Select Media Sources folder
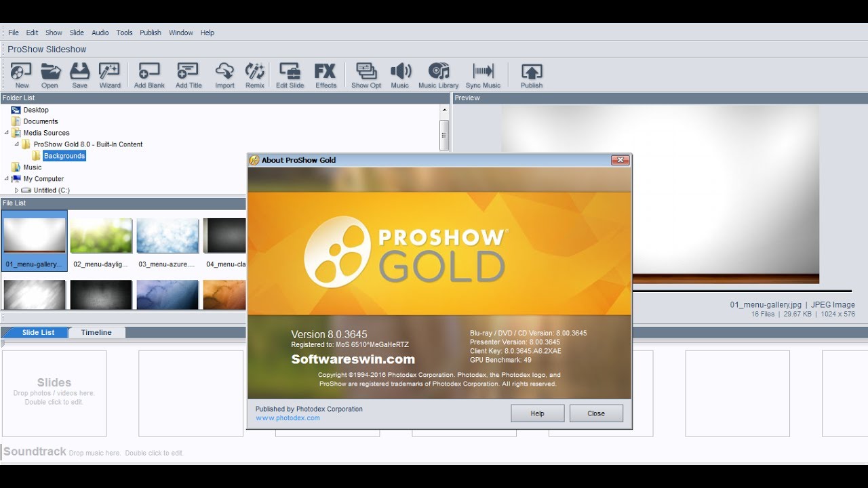868x488 pixels. [46, 133]
